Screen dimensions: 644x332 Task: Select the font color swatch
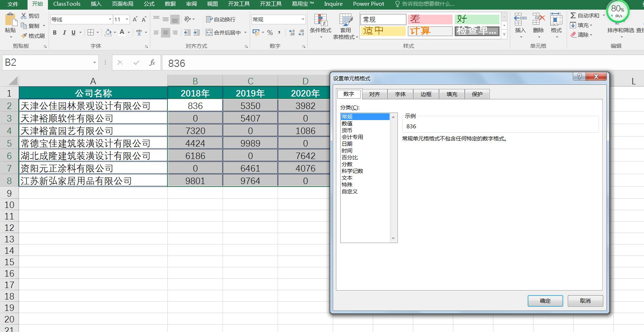122,33
